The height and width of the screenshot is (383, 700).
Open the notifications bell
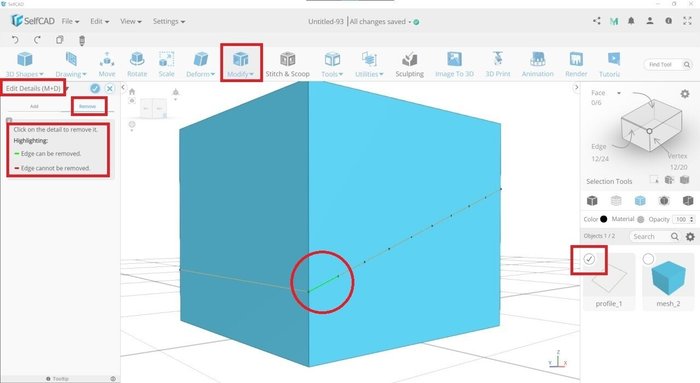click(x=631, y=21)
